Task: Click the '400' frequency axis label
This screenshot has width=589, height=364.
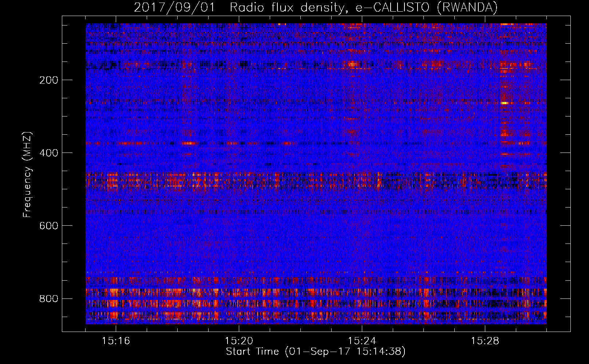Action: 49,153
